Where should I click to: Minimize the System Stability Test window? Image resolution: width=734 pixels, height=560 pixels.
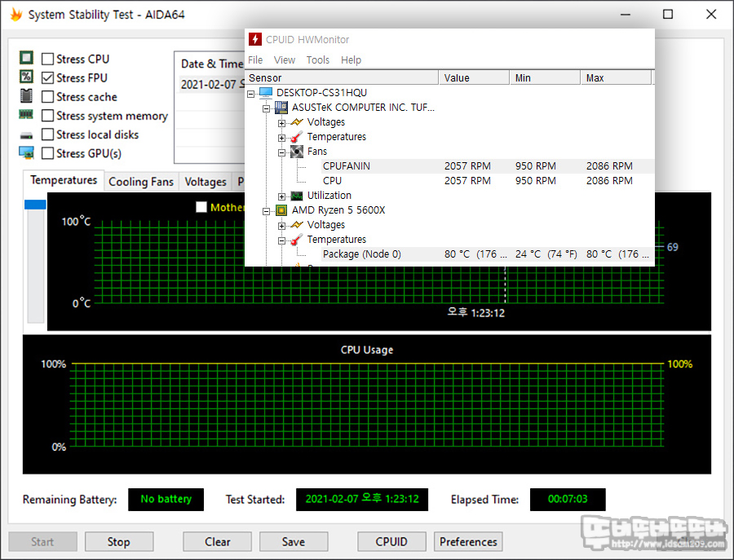(x=626, y=15)
